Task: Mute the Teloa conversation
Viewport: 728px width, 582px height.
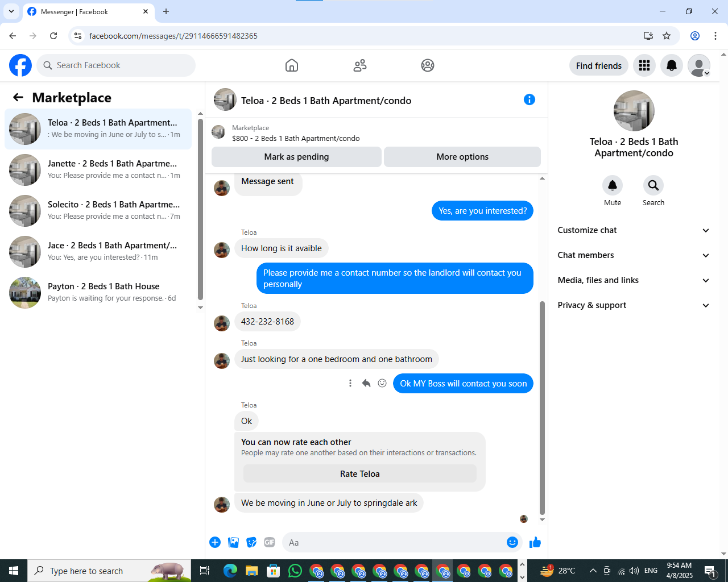Action: click(x=613, y=185)
